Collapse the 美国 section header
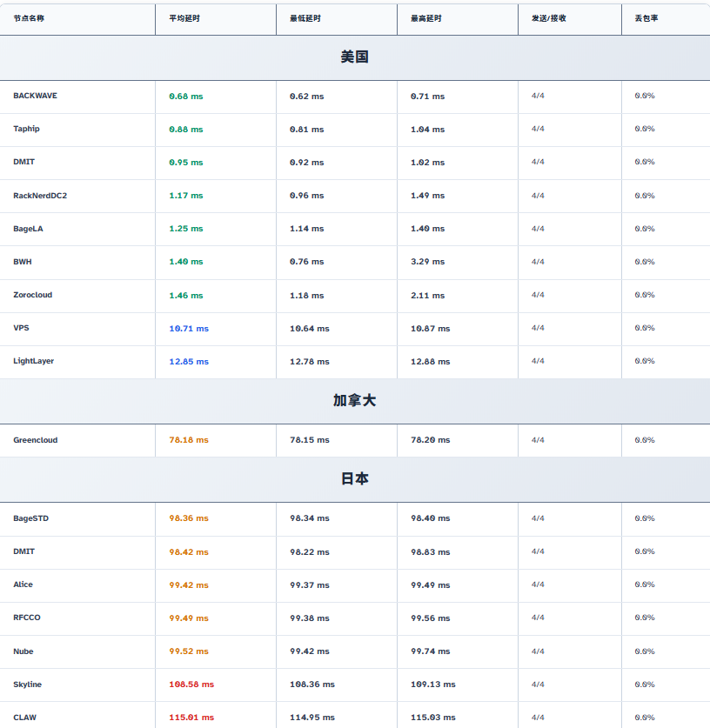710x728 pixels. [354, 57]
